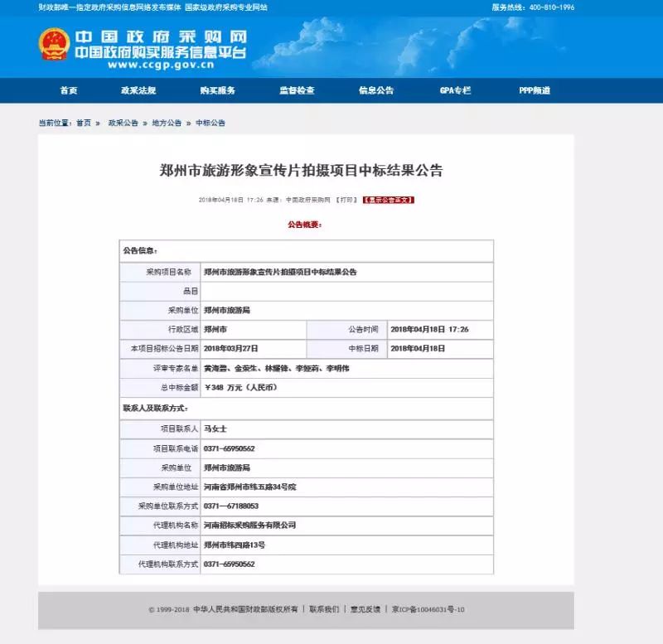Click the 总中标金额 row label

tap(180, 387)
